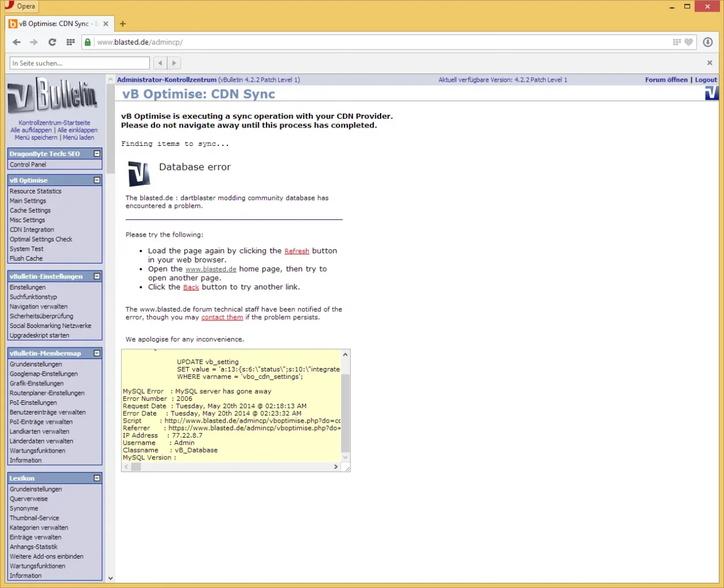The image size is (724, 588).
Task: Go back with the browser back arrow
Action: coord(17,42)
